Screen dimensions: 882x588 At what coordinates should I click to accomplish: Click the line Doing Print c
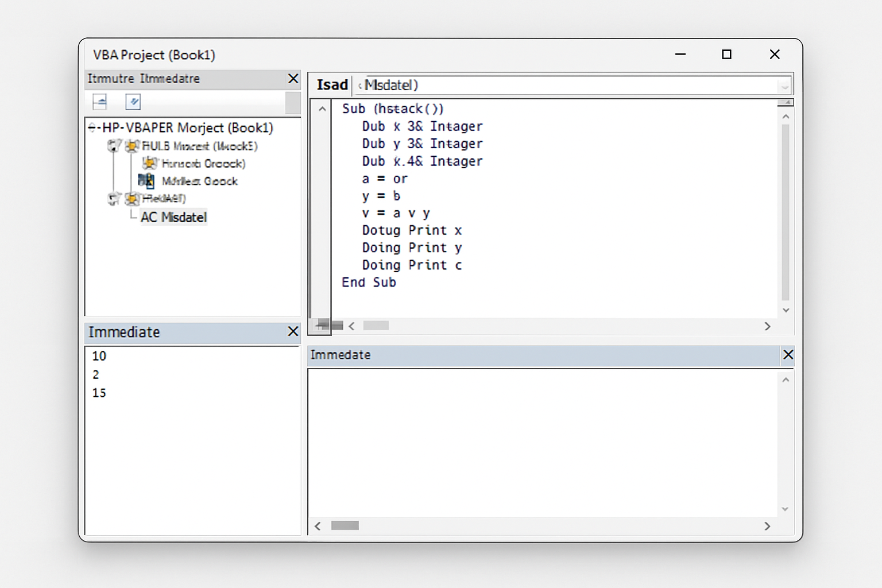pyautogui.click(x=412, y=265)
